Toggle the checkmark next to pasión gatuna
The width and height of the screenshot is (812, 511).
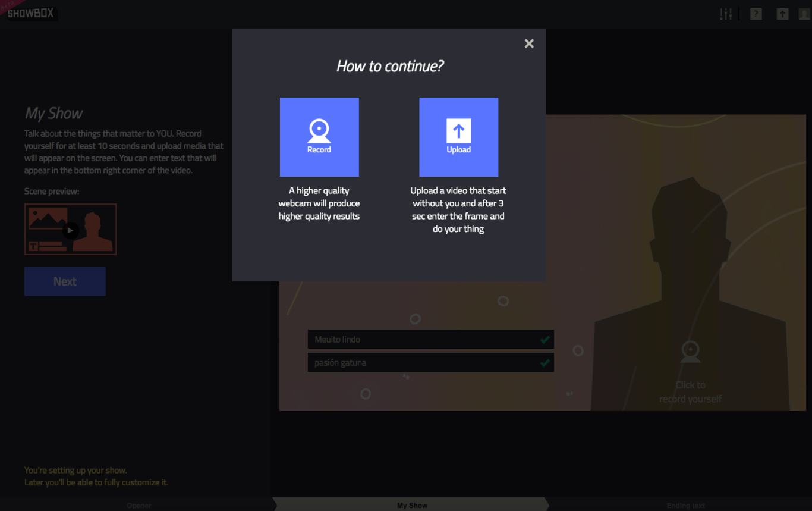(x=544, y=362)
